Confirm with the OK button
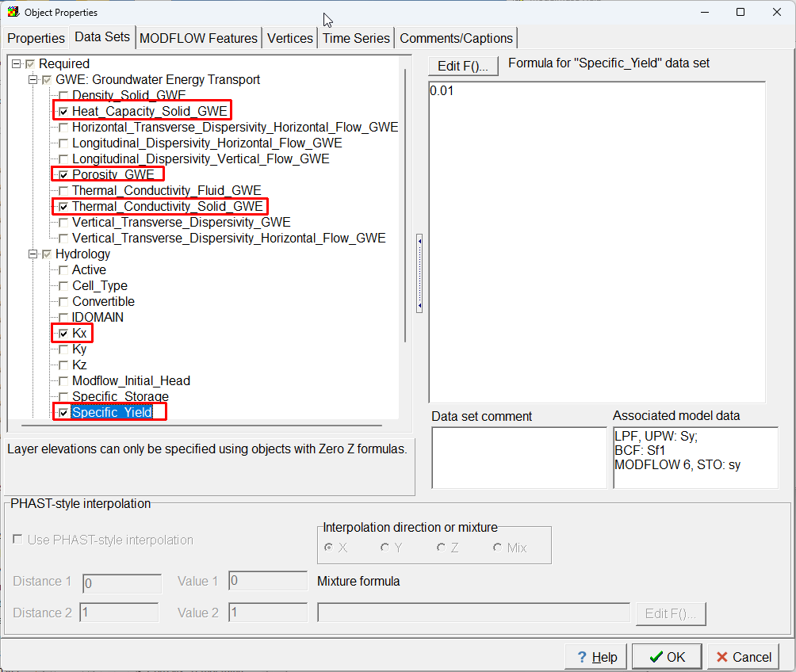Screen dimensions: 796x672 667,657
